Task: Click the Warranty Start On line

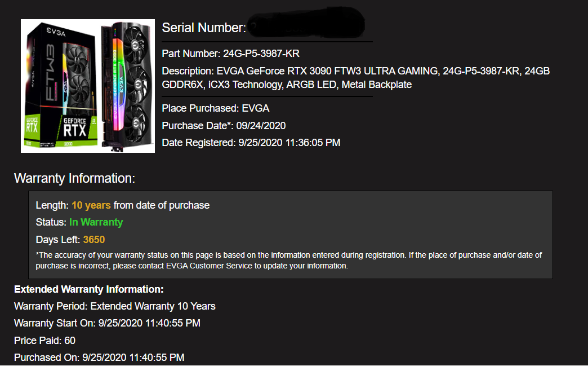Action: (x=107, y=323)
